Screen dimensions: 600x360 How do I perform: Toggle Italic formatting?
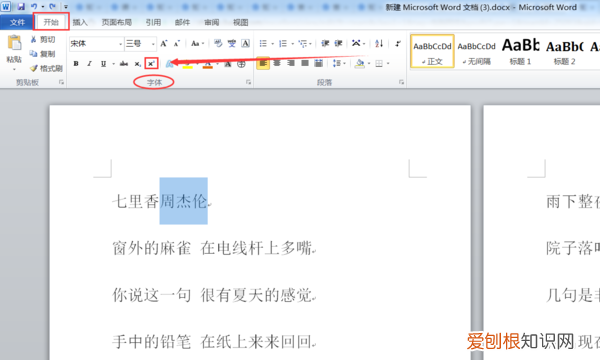pos(90,64)
